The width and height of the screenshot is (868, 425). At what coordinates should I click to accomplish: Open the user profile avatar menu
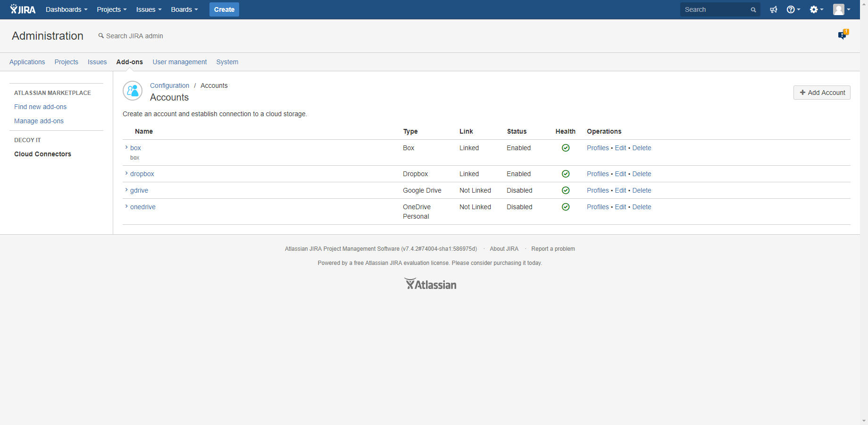tap(842, 9)
